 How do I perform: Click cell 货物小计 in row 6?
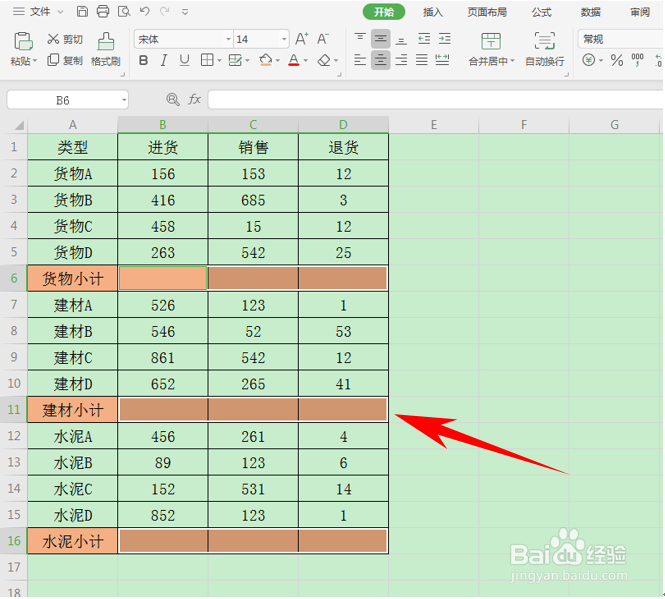point(73,279)
